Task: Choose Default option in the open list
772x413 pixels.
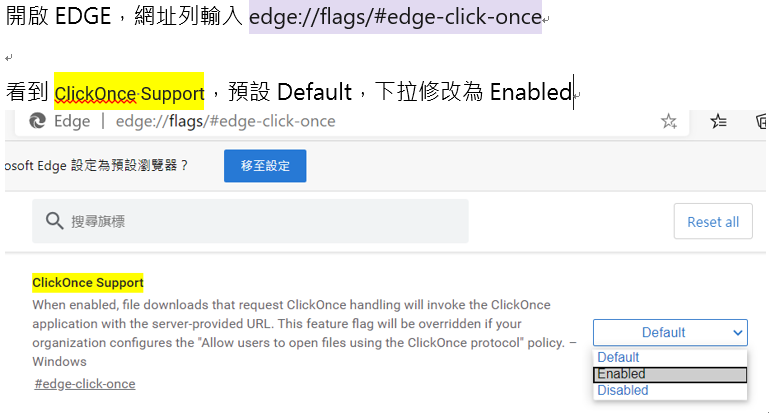Action: tap(618, 357)
